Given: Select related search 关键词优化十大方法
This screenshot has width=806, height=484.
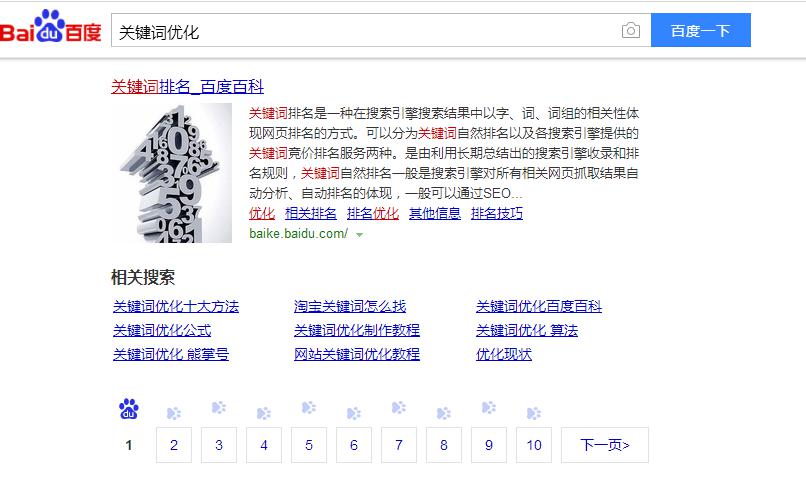Looking at the screenshot, I should pyautogui.click(x=176, y=307).
